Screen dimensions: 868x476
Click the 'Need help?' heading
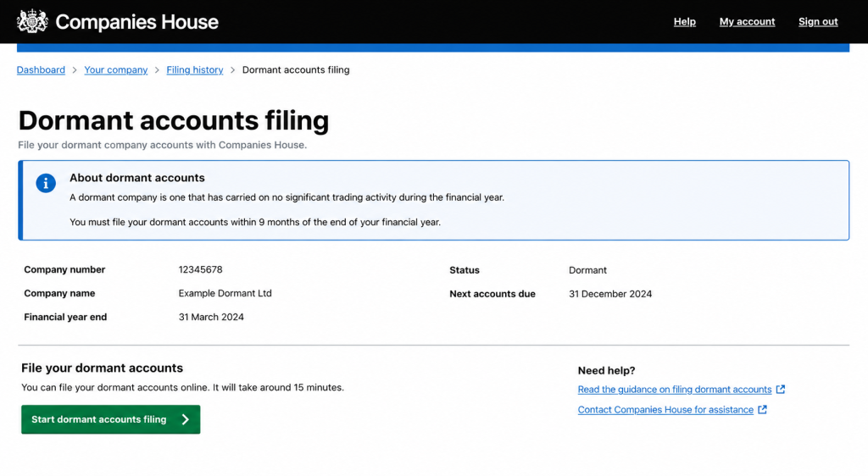pyautogui.click(x=606, y=370)
